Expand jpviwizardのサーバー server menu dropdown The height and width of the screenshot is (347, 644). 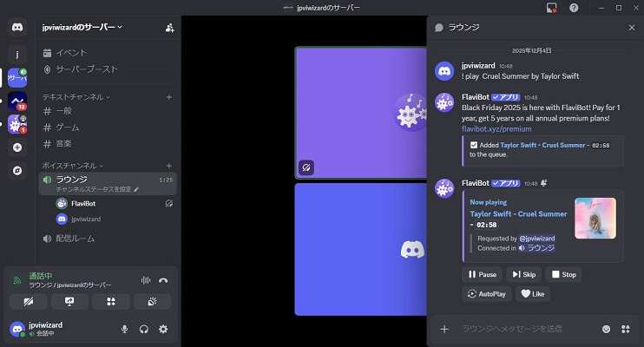82,27
